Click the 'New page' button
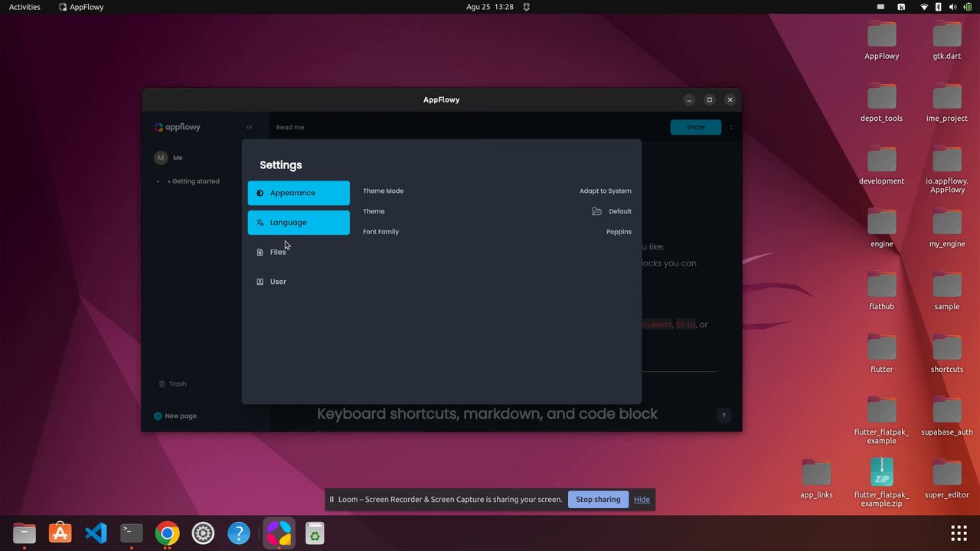 coord(175,416)
